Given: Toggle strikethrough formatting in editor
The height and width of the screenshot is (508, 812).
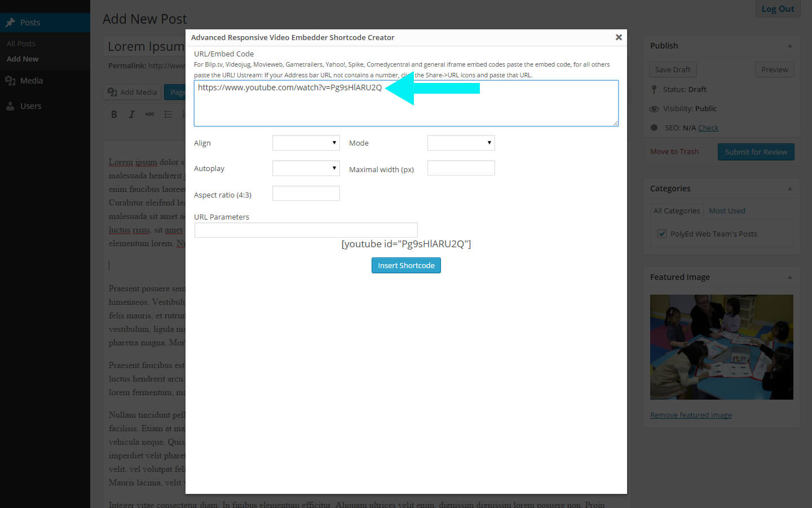Looking at the screenshot, I should click(x=149, y=114).
